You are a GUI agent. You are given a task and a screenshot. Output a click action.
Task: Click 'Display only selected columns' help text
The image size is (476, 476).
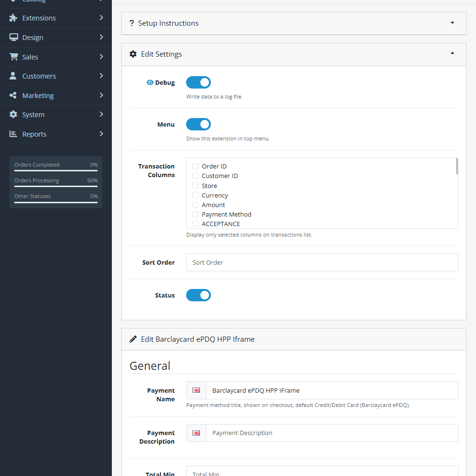[249, 235]
